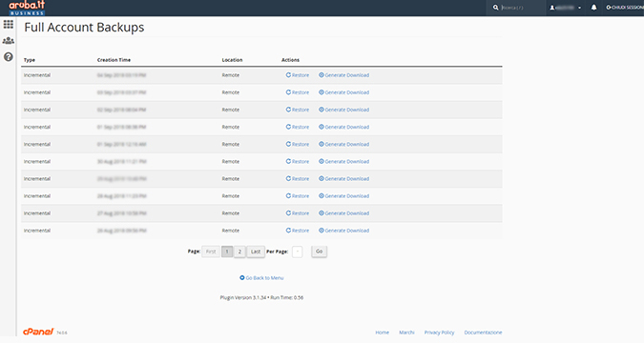Restore the 29 Aug backup
Screen dimensions: 644x343
[298, 178]
